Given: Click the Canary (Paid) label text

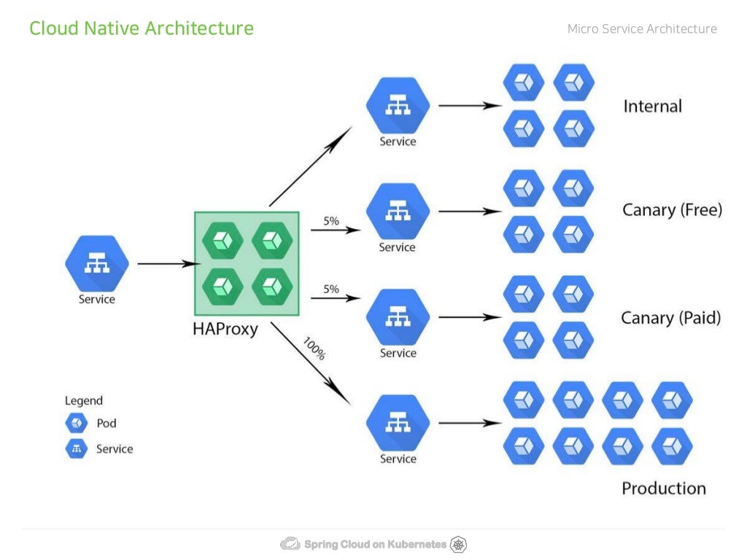Looking at the screenshot, I should click(x=671, y=318).
